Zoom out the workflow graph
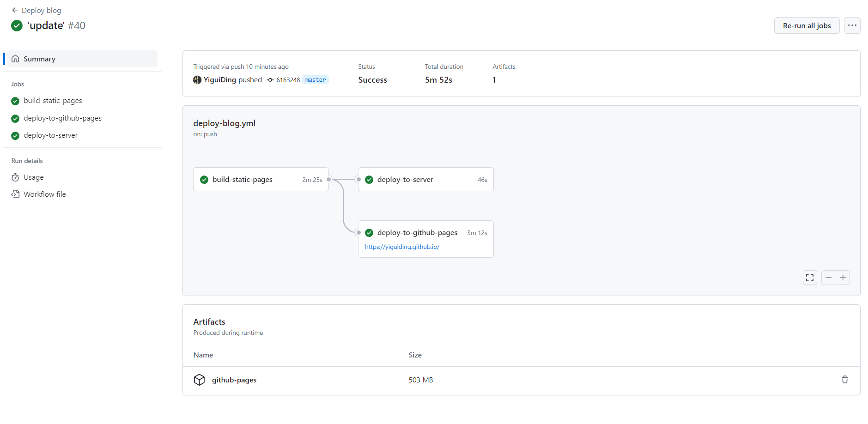 828,278
